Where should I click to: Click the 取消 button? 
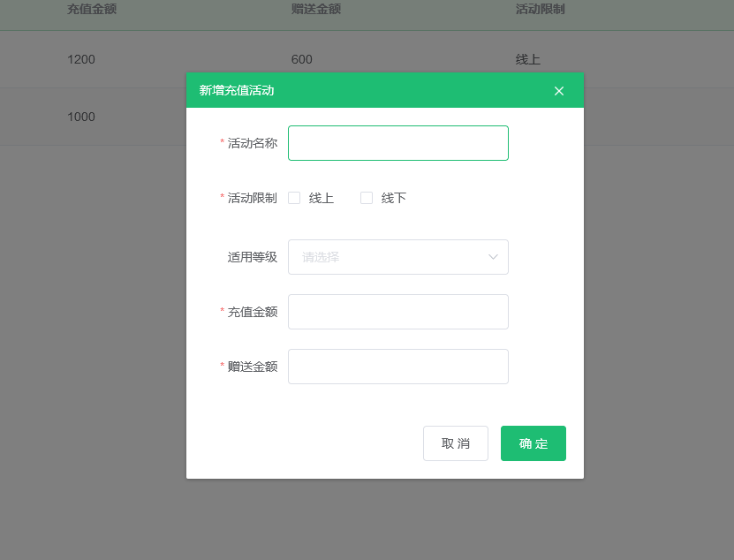point(456,443)
